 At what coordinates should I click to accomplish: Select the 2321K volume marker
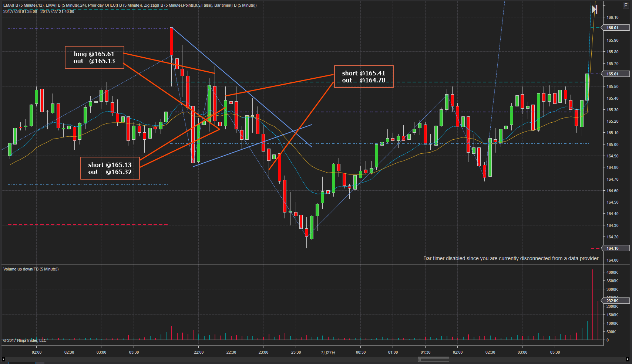pos(616,301)
